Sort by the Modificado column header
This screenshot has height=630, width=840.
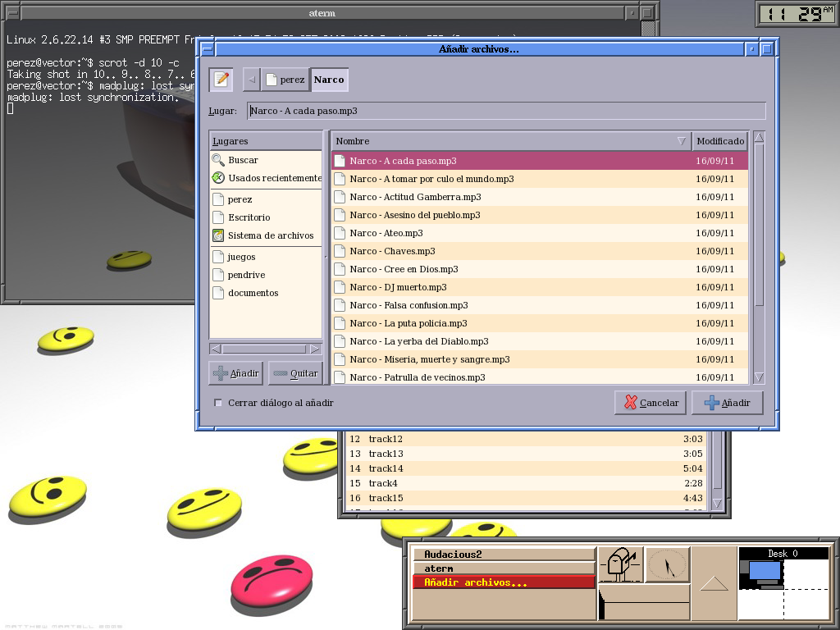click(720, 141)
